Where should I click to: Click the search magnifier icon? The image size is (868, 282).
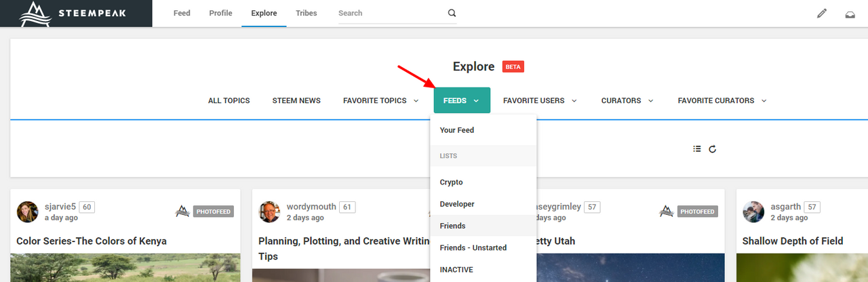point(452,13)
